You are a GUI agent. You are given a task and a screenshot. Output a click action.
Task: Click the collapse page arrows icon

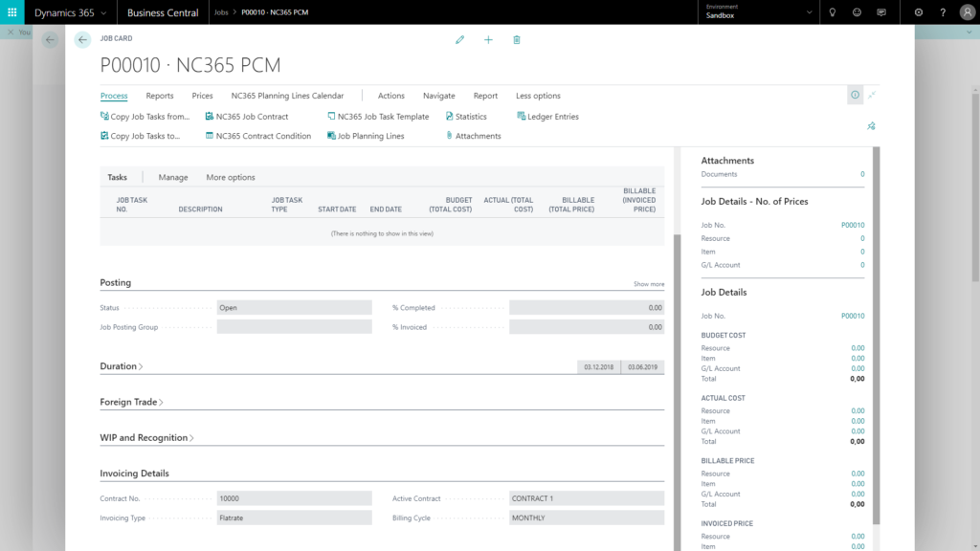(872, 95)
